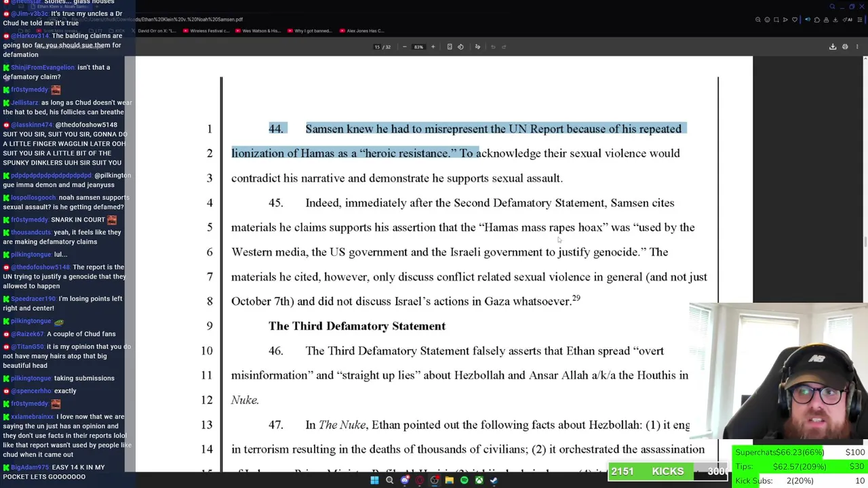Click paragraph number 44. in the PDF
The width and height of the screenshot is (868, 488).
click(275, 129)
